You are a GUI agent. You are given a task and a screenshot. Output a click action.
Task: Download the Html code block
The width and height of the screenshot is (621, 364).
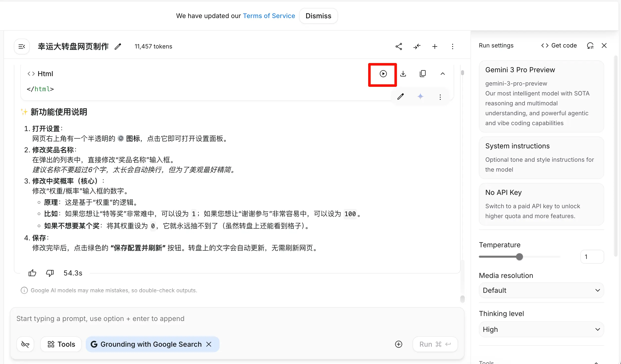403,74
